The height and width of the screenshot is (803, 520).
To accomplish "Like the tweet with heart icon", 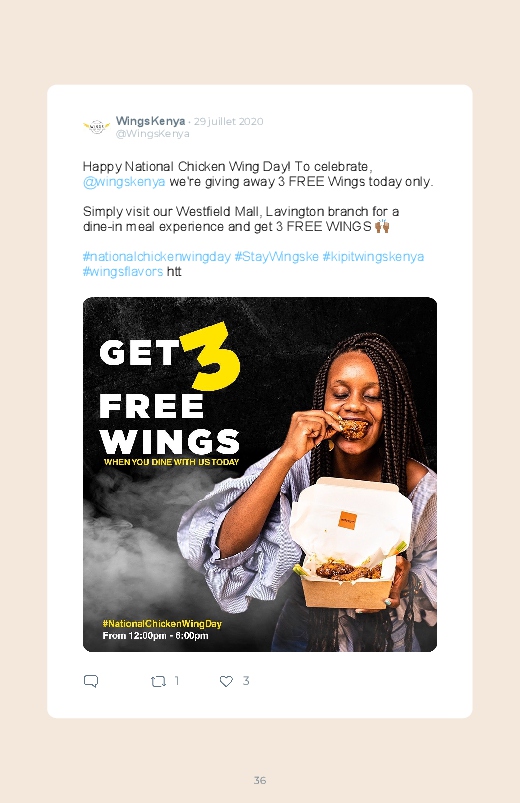I will tap(226, 681).
